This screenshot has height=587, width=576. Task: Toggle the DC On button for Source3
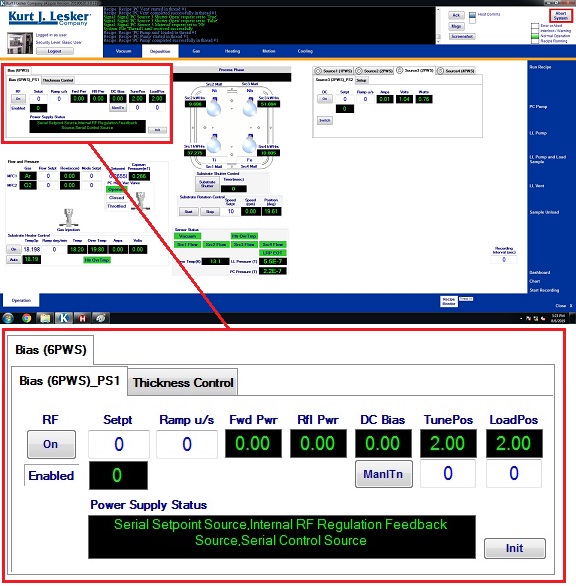tap(325, 99)
